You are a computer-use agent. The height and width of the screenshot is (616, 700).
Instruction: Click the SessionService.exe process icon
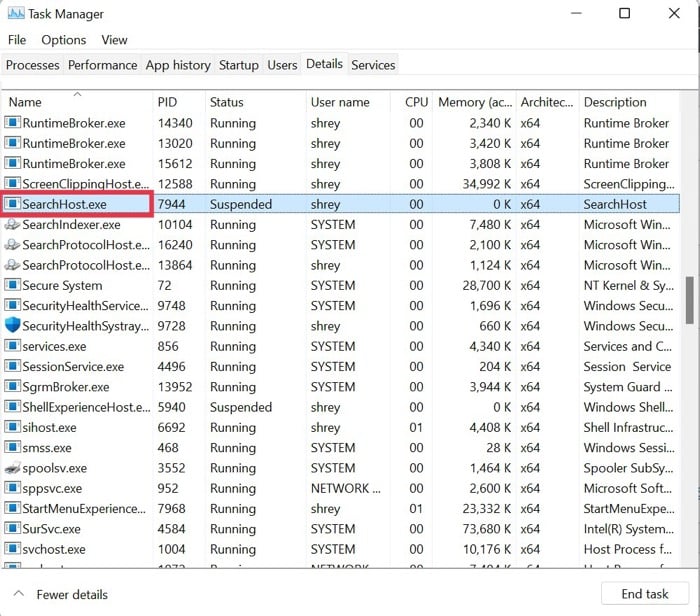coord(12,366)
